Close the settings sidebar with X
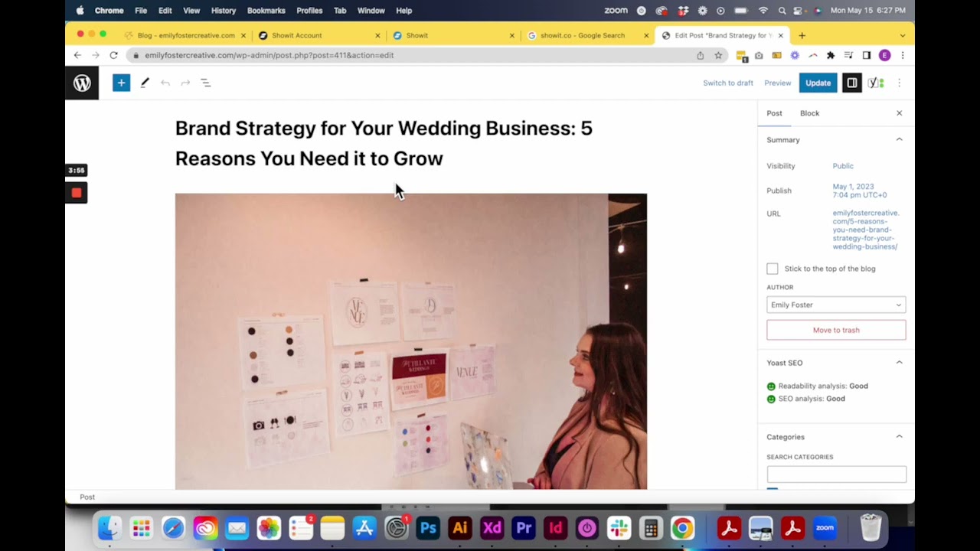 pos(900,113)
